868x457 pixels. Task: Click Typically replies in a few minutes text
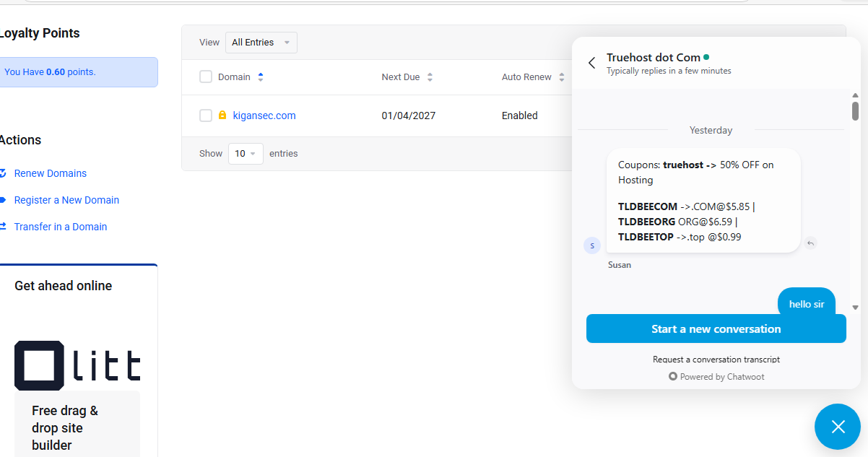pyautogui.click(x=669, y=71)
